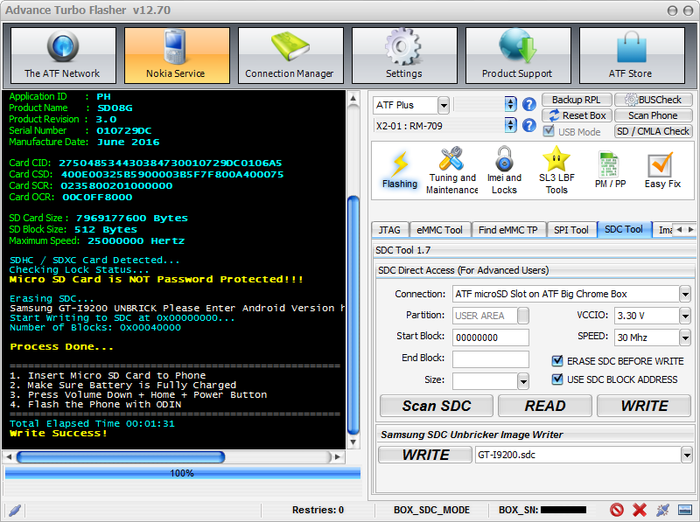Expand the Connection dropdown list
Screen dimensions: 700x522
(x=685, y=294)
